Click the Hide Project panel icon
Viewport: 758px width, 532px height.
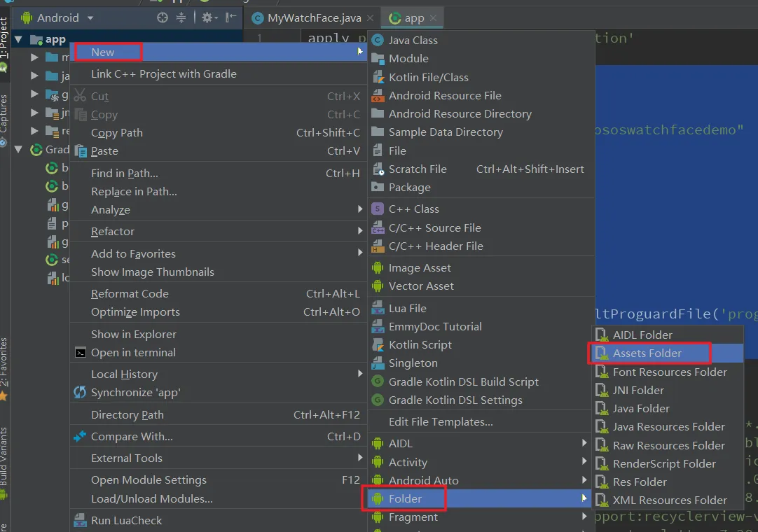(x=231, y=17)
